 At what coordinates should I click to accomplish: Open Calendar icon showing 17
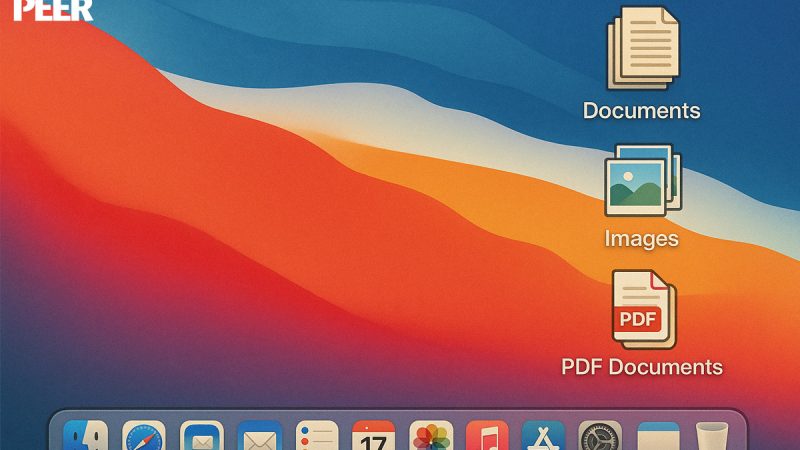coord(373,435)
